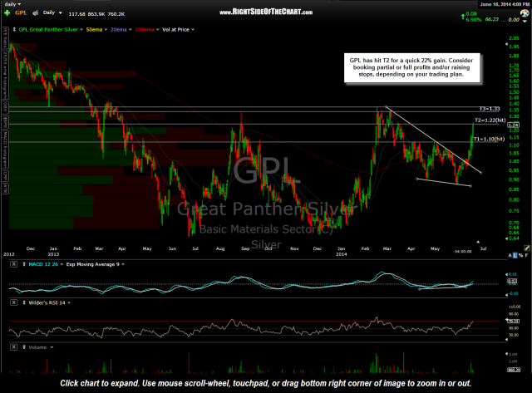Close the Volume pane
Screen dimensions: 532x393
[x=13, y=346]
